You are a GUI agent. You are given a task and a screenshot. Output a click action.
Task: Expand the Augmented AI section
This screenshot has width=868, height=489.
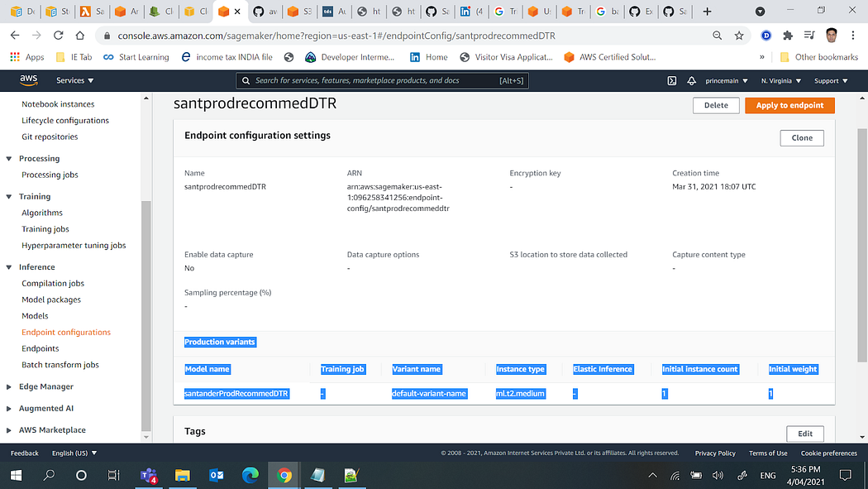tap(9, 408)
